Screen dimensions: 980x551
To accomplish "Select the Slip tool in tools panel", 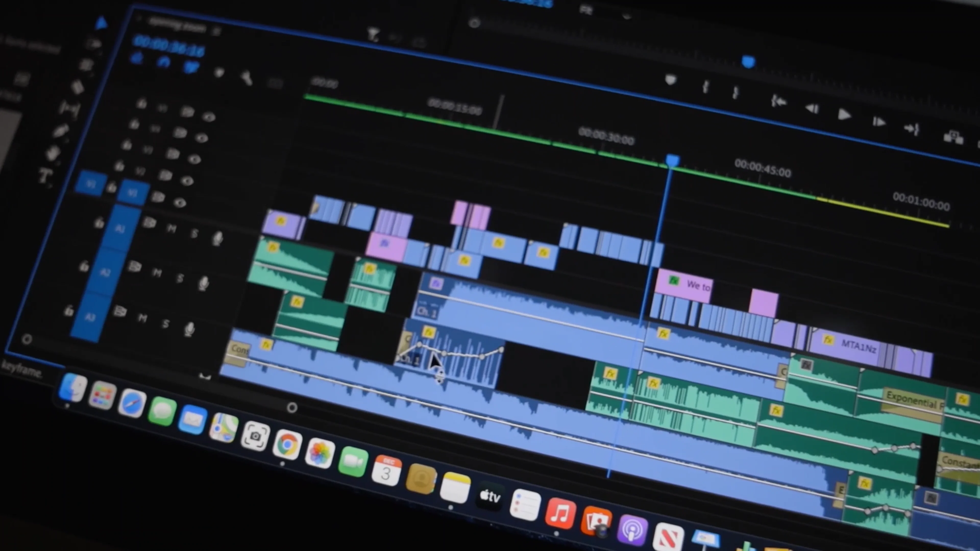I will coord(70,109).
